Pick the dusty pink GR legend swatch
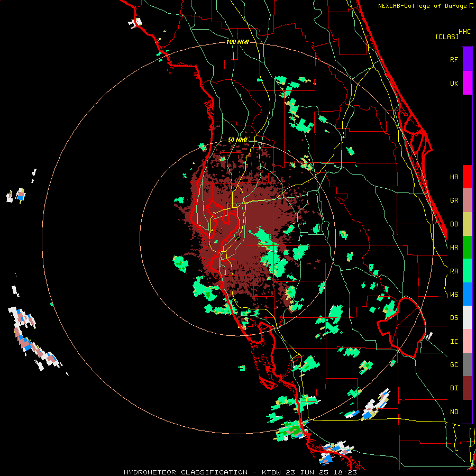This screenshot has height=476, width=476. pos(467,200)
